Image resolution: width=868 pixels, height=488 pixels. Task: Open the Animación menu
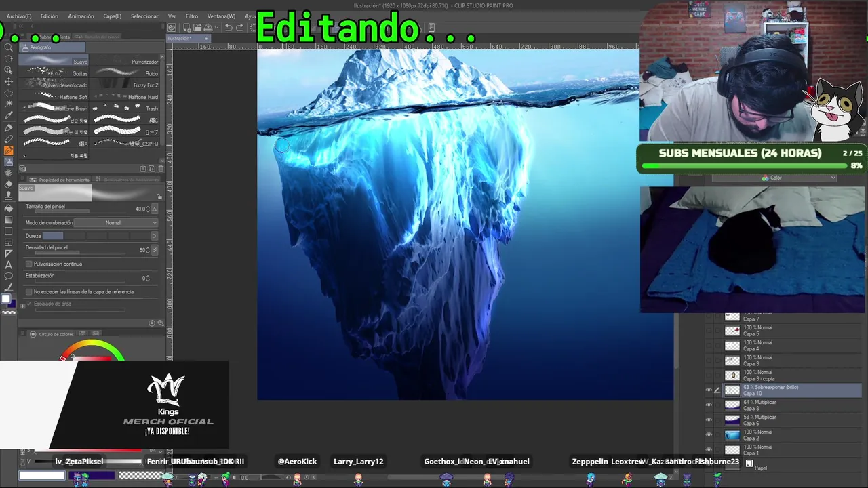click(x=81, y=16)
